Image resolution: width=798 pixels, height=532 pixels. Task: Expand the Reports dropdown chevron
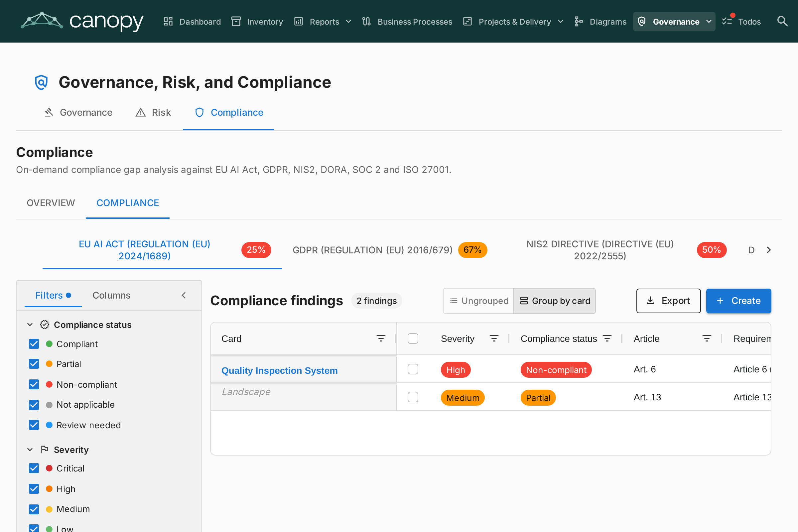[348, 22]
